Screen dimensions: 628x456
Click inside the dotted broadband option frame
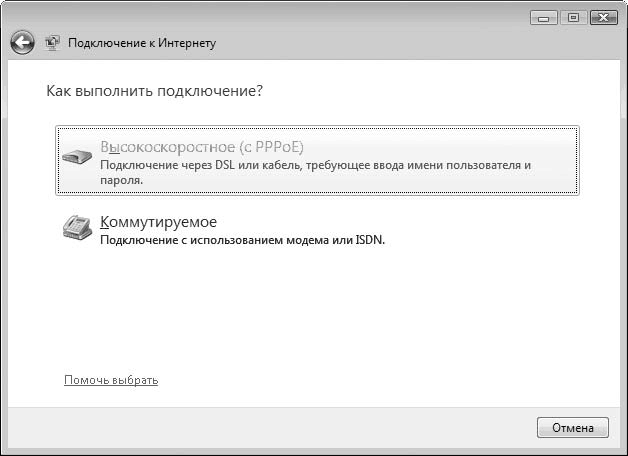[x=318, y=161]
